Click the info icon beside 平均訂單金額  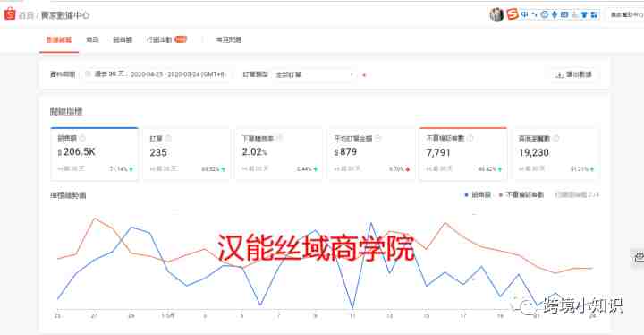pos(377,138)
